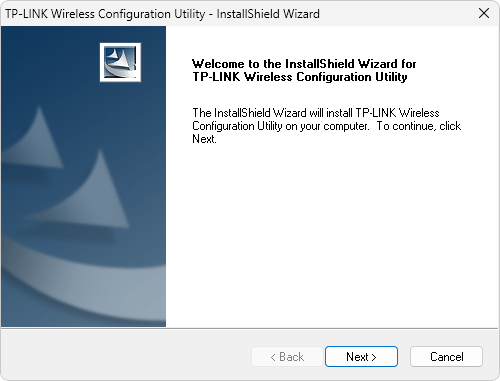Click the first line of the description paragraph
This screenshot has height=381, width=500.
[x=316, y=113]
